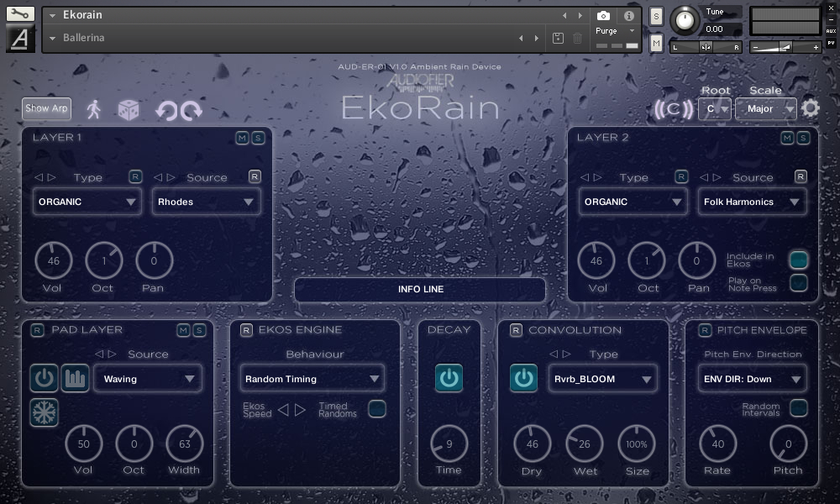Screen dimensions: 840x504
Task: Enable Timed Randoms switch
Action: [377, 409]
